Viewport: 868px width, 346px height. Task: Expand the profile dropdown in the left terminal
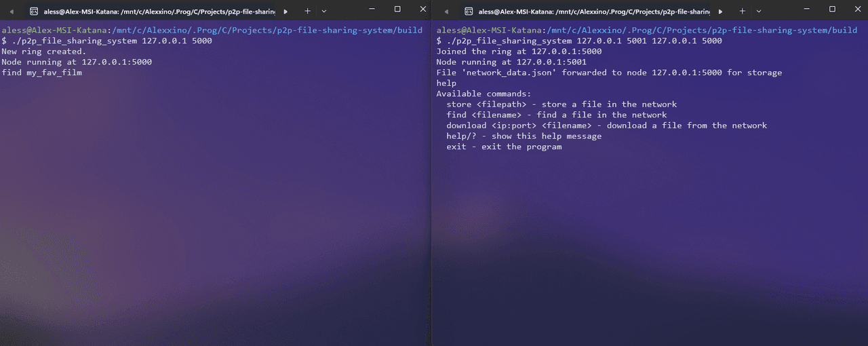pyautogui.click(x=323, y=11)
